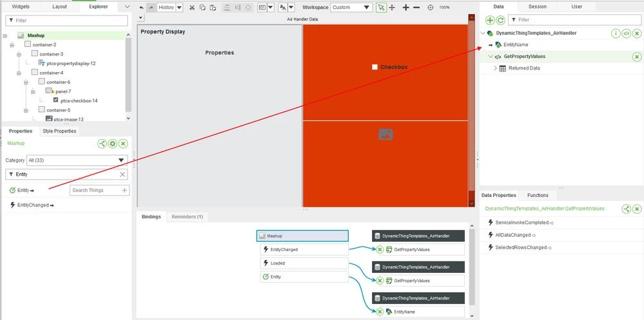
Task: Open the Functions tab
Action: pyautogui.click(x=538, y=195)
